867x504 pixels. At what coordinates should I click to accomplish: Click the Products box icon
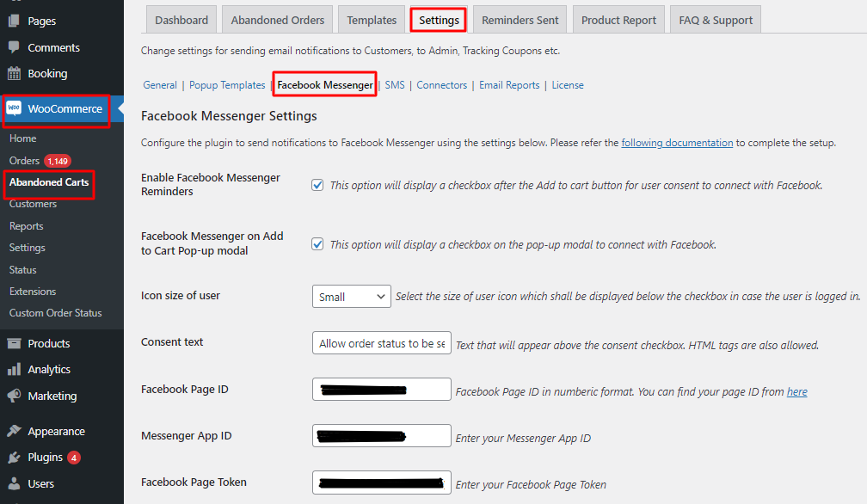click(15, 343)
